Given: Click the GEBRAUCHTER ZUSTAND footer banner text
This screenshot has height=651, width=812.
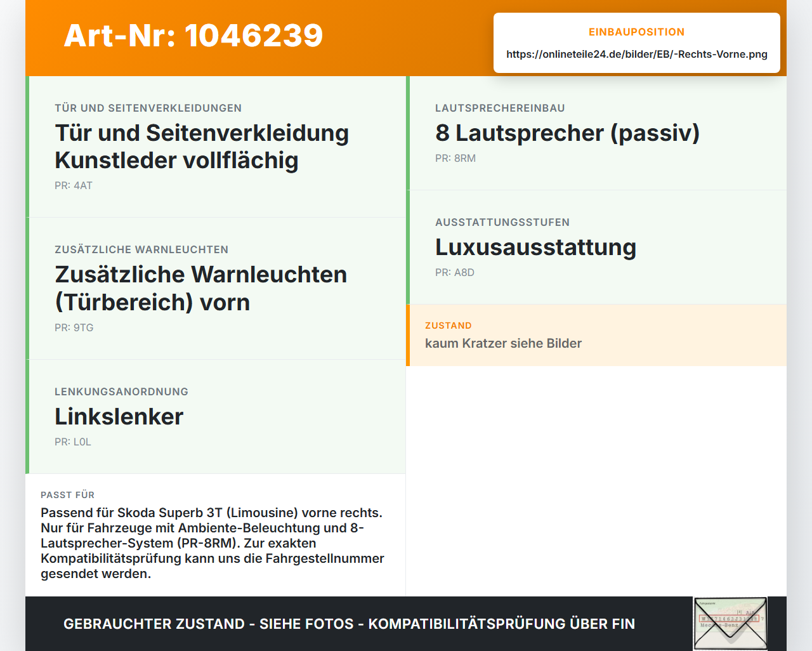Looking at the screenshot, I should (x=349, y=624).
